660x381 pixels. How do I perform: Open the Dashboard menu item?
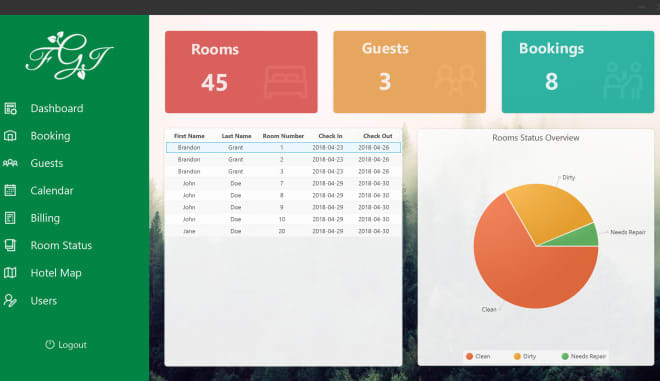[57, 109]
